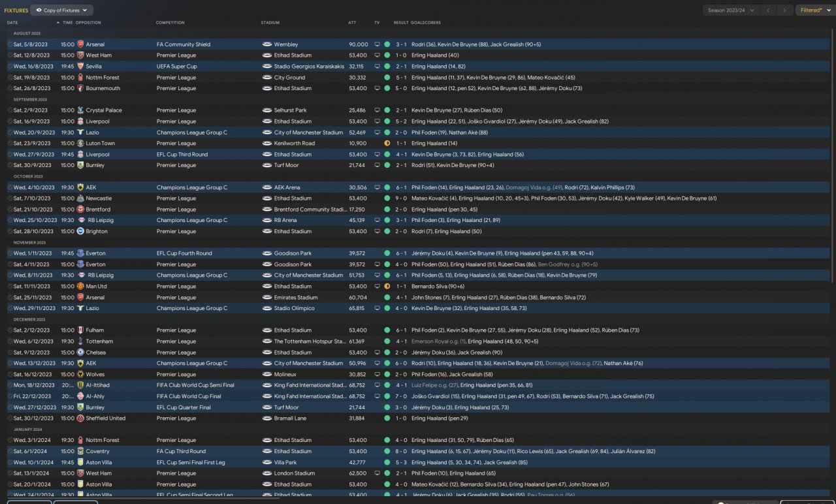The image size is (836, 504).
Task: Click the 9 - 0 result against Newcastle
Action: coord(401,198)
